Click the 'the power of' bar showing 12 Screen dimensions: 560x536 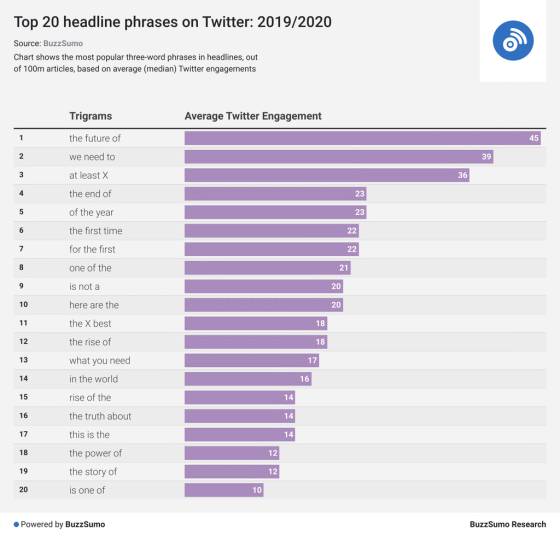(232, 453)
